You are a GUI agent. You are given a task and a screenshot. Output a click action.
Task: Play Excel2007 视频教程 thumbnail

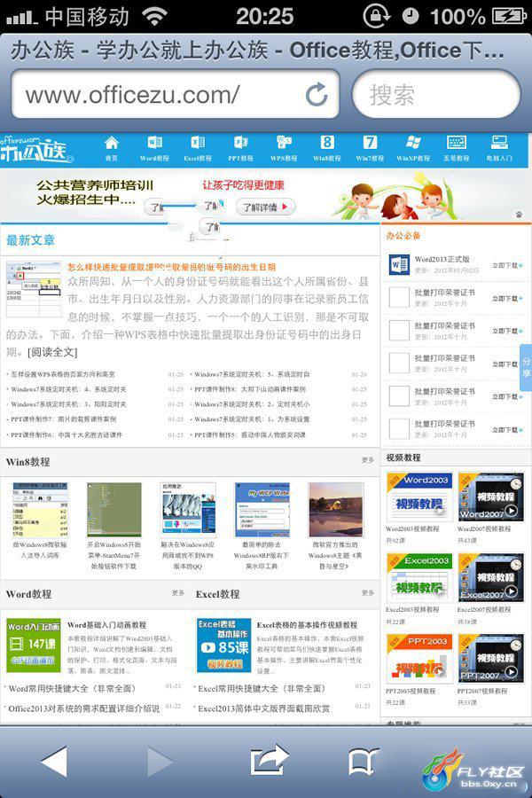pyautogui.click(x=490, y=577)
